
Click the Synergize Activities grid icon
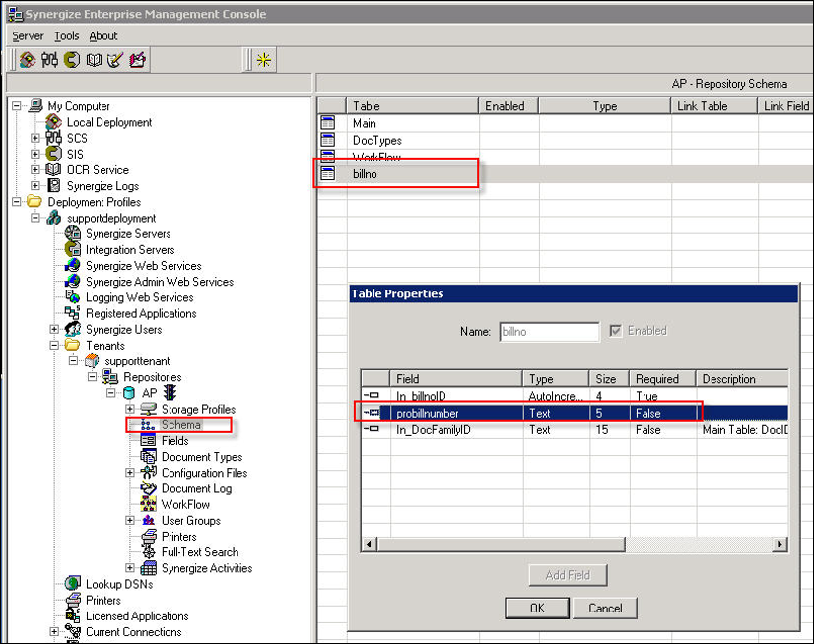149,568
